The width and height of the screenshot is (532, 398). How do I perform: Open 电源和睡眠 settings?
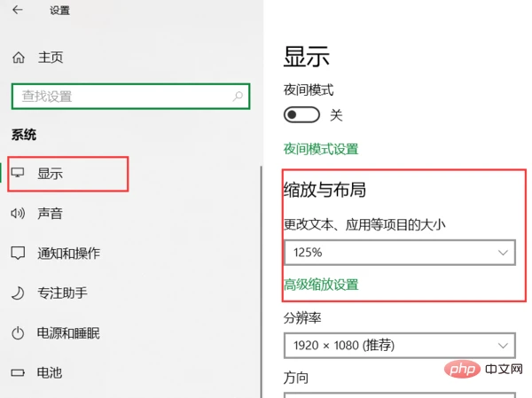point(68,333)
